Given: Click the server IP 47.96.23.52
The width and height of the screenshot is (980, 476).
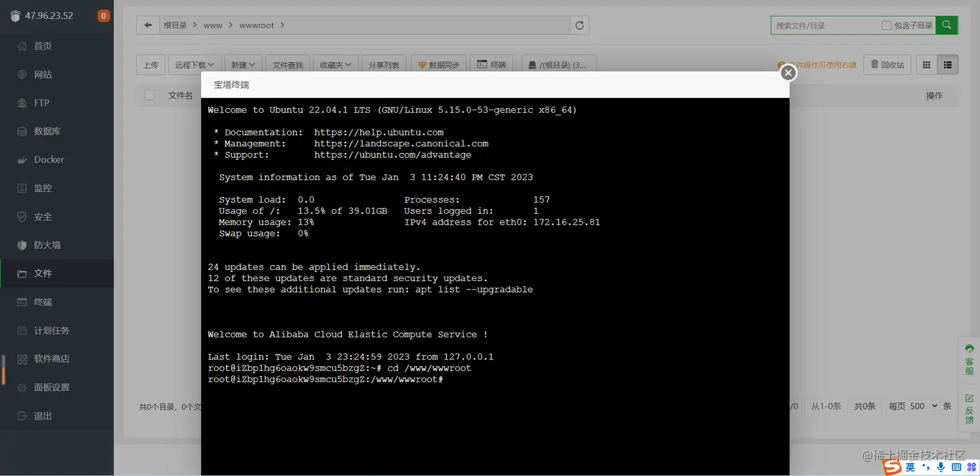Looking at the screenshot, I should tap(49, 16).
